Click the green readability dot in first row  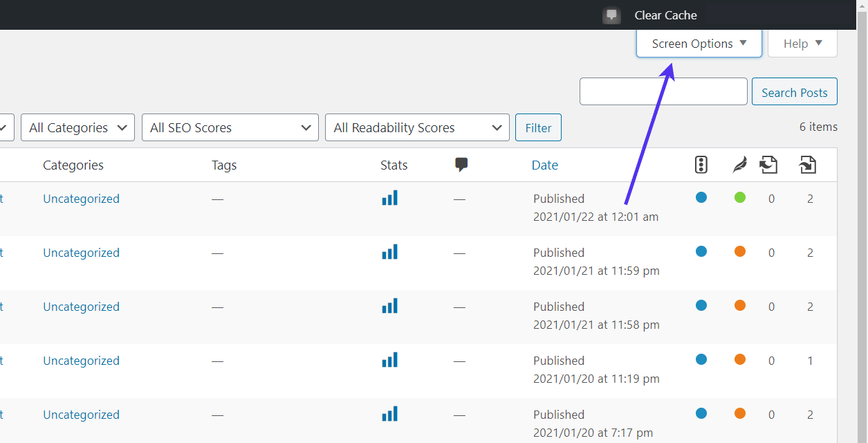[x=740, y=198]
